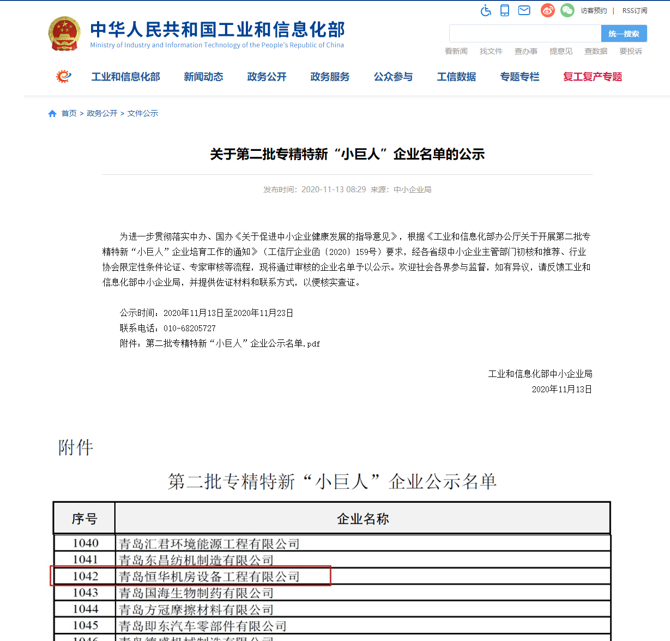Select the 政务服务 menu item
The width and height of the screenshot is (670, 641).
click(330, 77)
